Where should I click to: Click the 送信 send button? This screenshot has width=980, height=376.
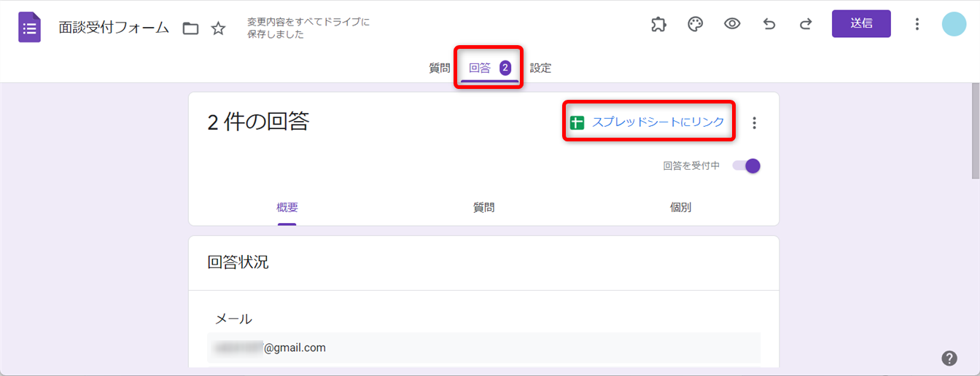pos(861,23)
